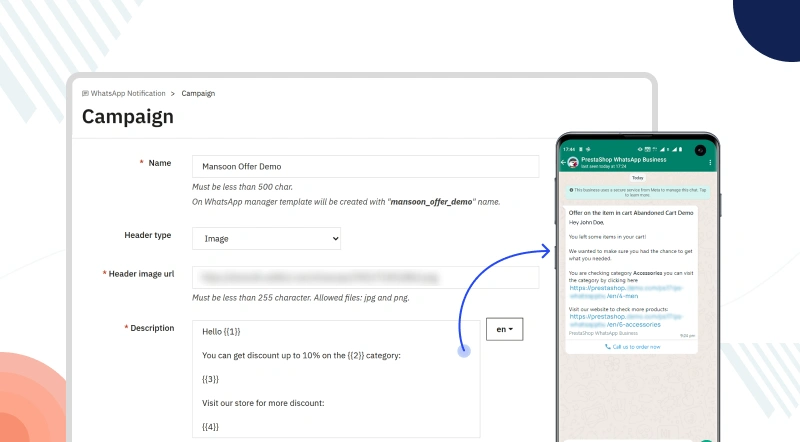Tap the back arrow in WhatsApp chat header
This screenshot has width=800, height=442.
563,161
